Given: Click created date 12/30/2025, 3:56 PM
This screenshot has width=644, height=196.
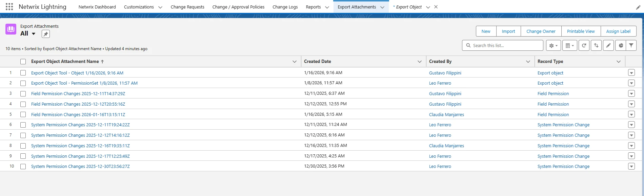Looking at the screenshot, I should 324,166.
